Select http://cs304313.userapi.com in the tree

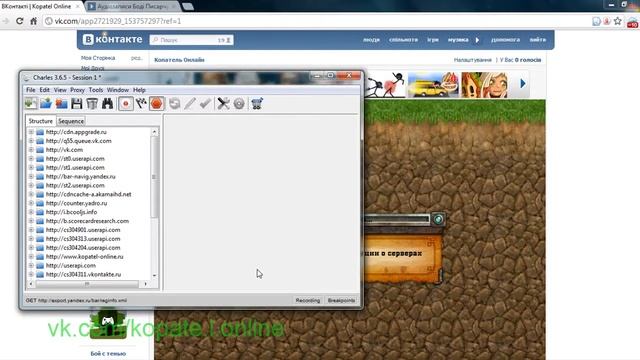83,239
